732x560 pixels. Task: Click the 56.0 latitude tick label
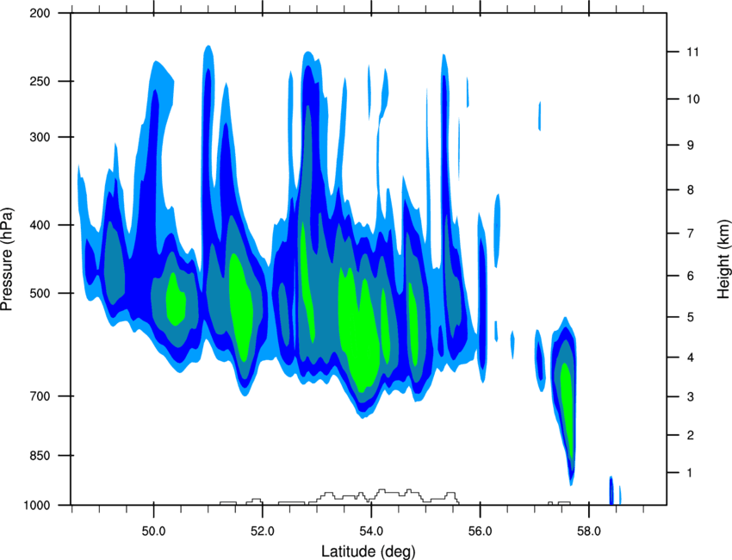tap(480, 532)
